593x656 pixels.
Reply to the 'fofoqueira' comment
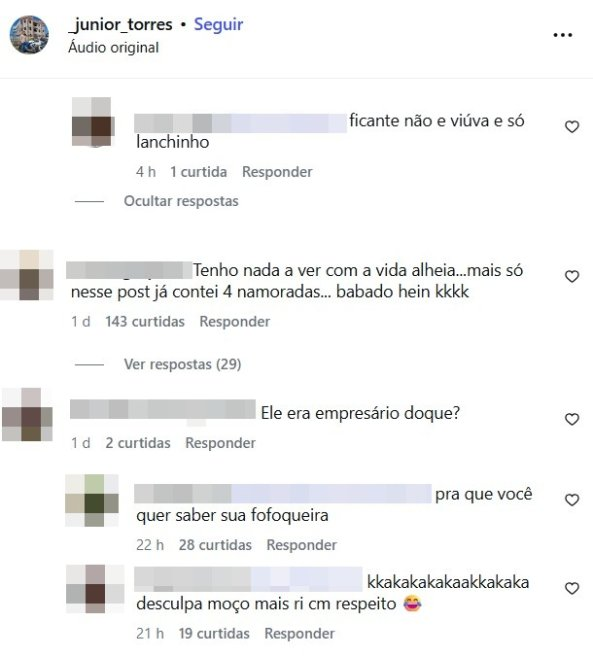click(301, 545)
